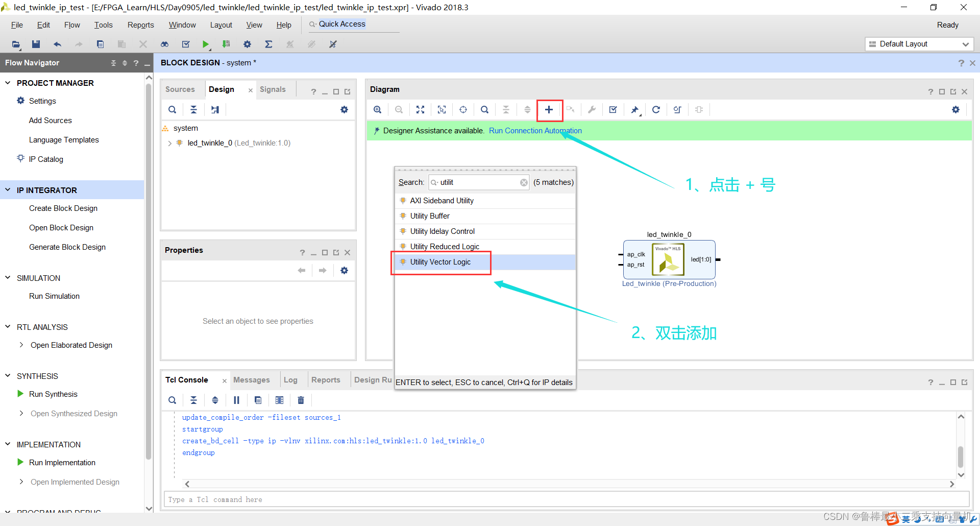The height and width of the screenshot is (526, 980).
Task: Click the Auto-fit selection diagram icon
Action: [442, 110]
